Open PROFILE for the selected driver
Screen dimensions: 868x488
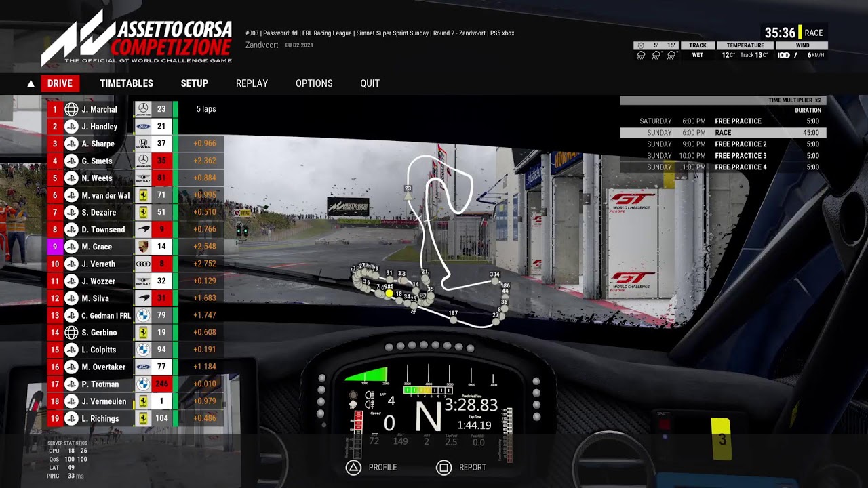coord(382,468)
